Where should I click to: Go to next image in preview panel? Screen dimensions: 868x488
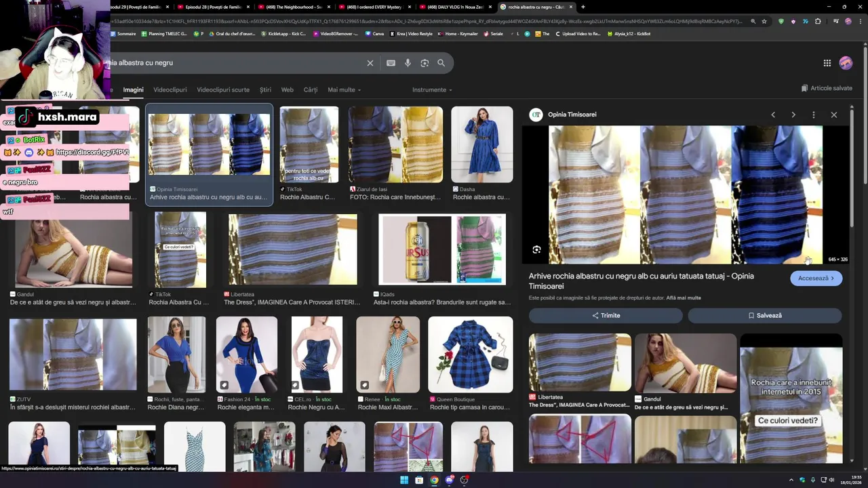tap(793, 115)
